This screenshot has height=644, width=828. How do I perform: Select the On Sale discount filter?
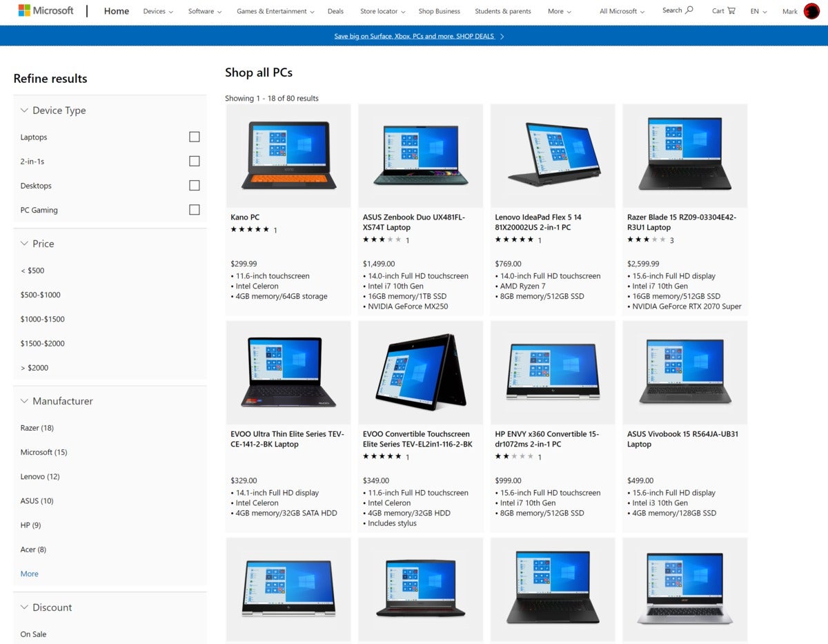33,634
